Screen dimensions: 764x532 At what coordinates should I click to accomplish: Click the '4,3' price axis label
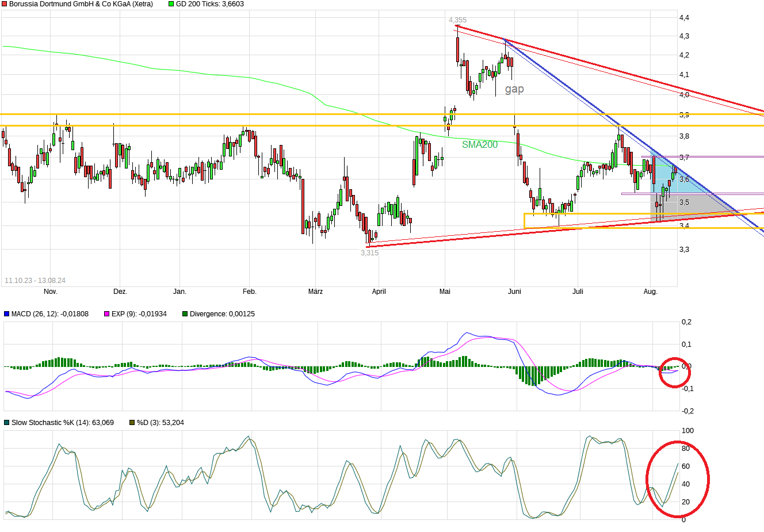685,36
